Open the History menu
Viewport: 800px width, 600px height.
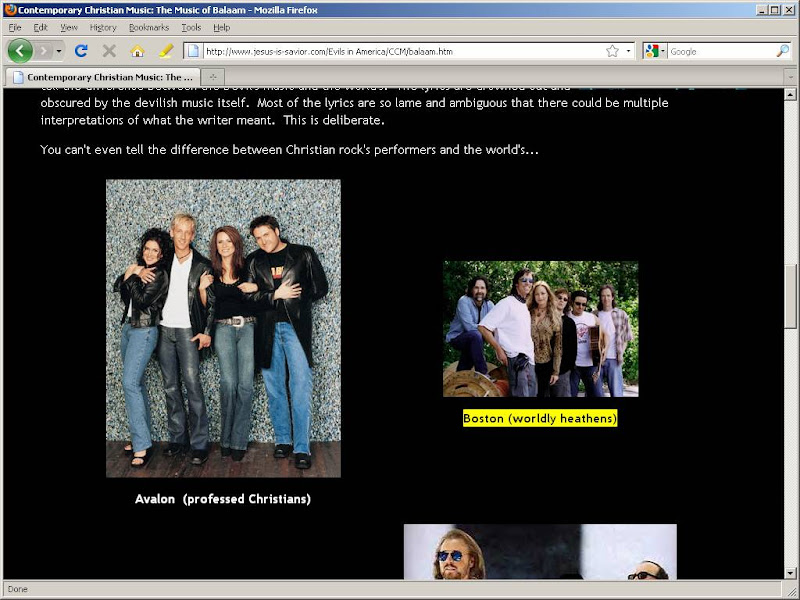click(x=103, y=28)
